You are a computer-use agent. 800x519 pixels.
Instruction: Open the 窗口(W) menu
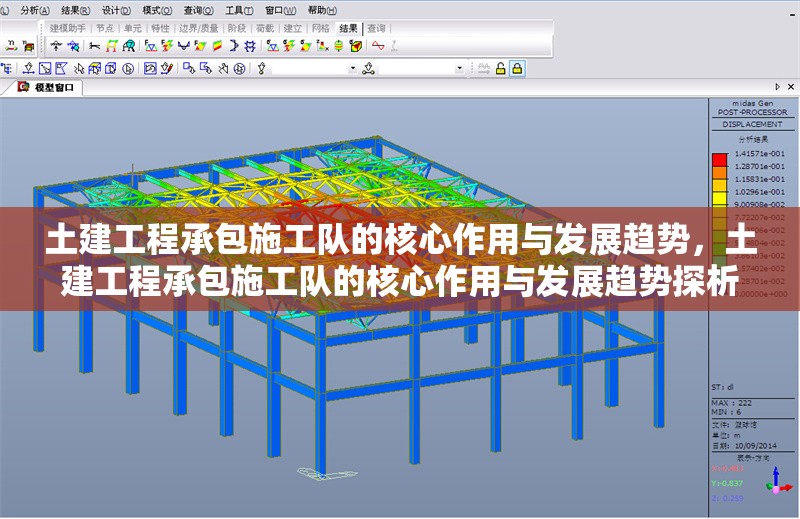pos(281,10)
